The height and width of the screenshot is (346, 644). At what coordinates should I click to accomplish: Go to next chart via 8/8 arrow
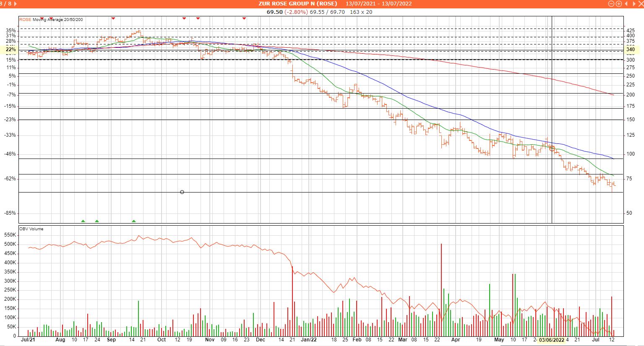16,4
